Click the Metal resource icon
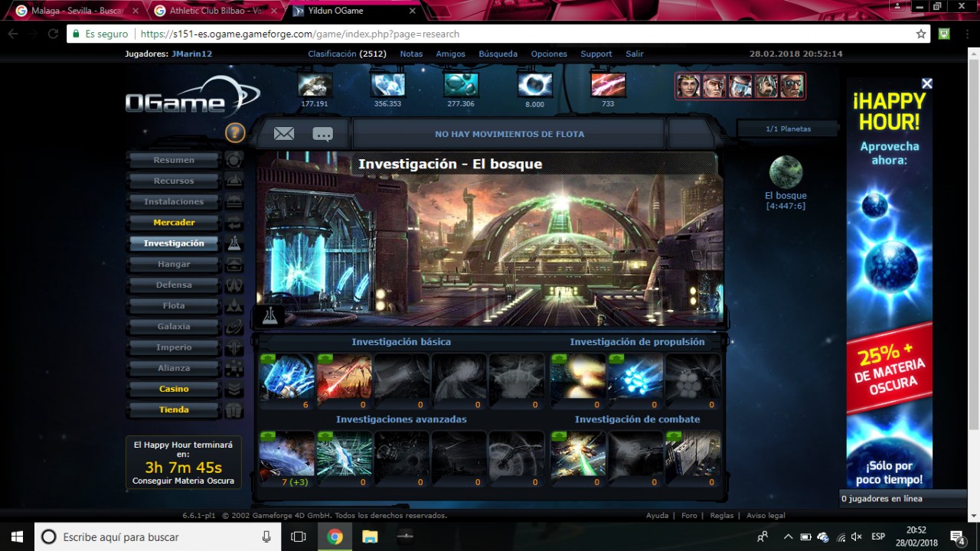This screenshot has width=980, height=551. (x=315, y=84)
